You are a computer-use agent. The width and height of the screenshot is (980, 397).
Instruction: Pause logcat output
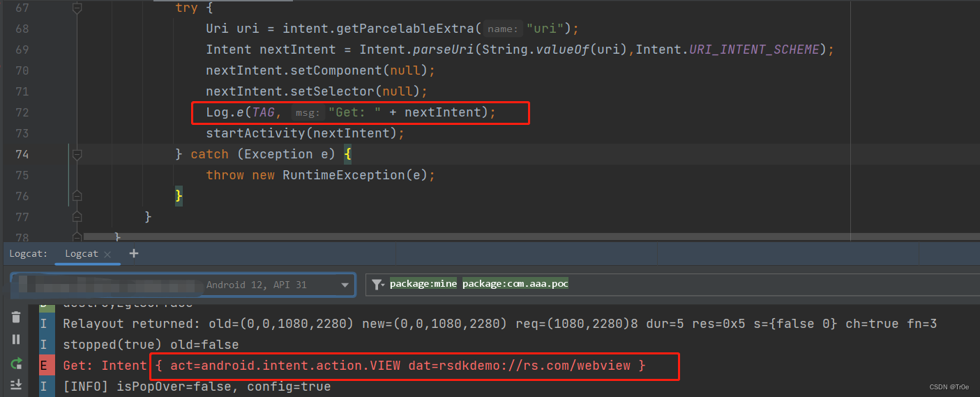click(16, 340)
